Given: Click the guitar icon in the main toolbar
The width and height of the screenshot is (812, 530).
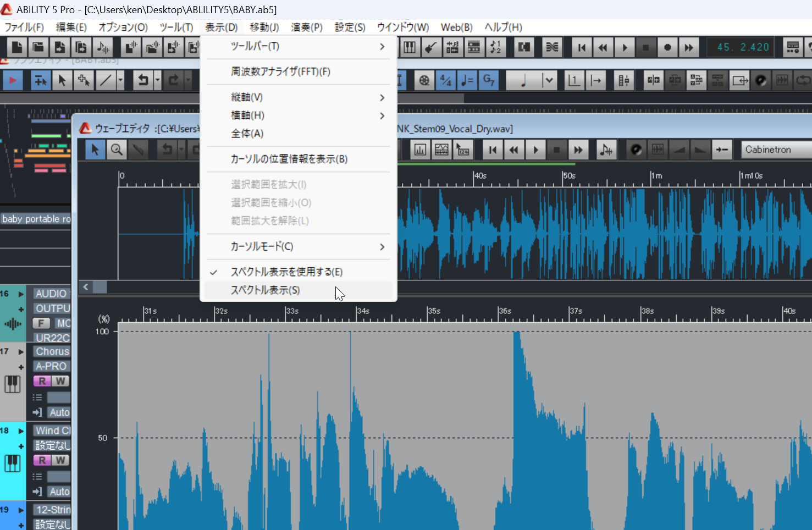Looking at the screenshot, I should pyautogui.click(x=431, y=47).
